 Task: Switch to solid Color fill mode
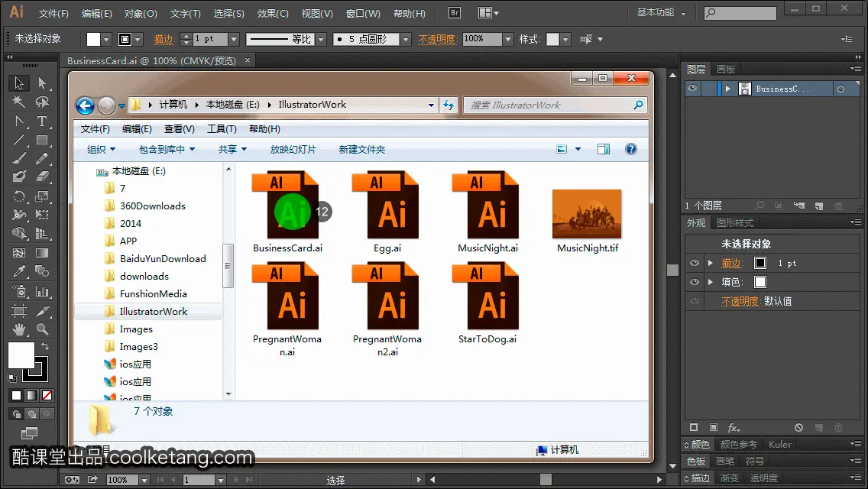tap(16, 396)
